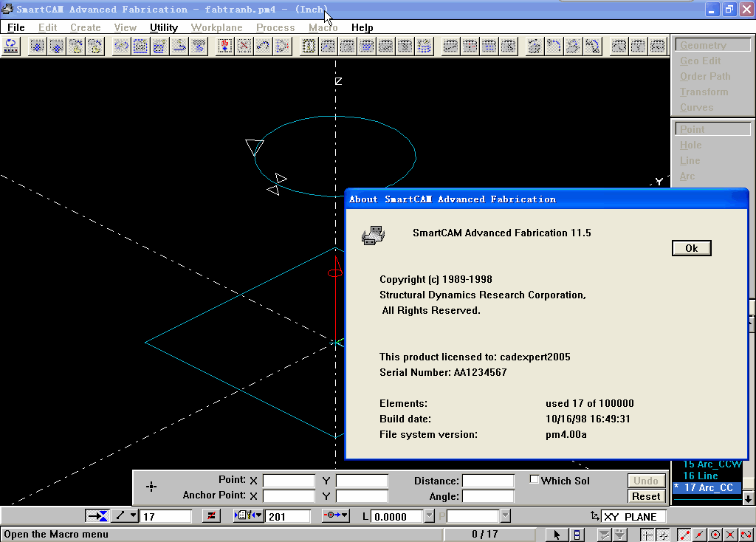This screenshot has height=542, width=756.
Task: Click the XY PLANE workplane field
Action: [x=634, y=516]
